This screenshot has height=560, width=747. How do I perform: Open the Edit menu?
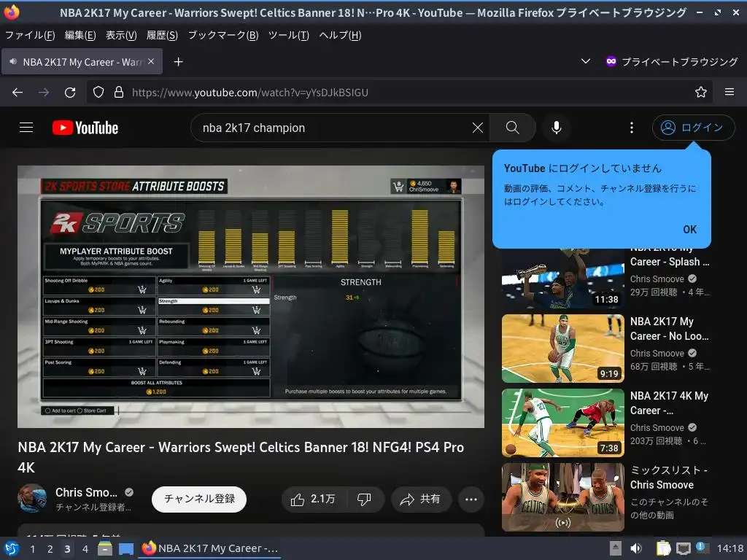pyautogui.click(x=80, y=35)
